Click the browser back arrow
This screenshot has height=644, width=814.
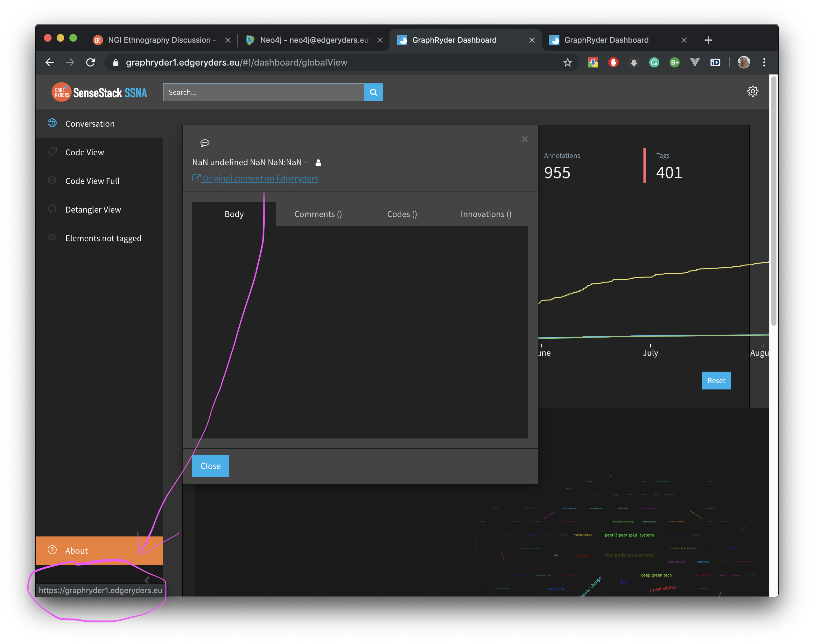click(x=50, y=62)
